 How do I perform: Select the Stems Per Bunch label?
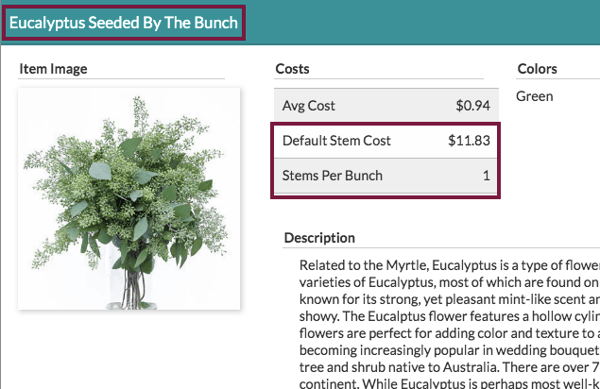pyautogui.click(x=332, y=176)
